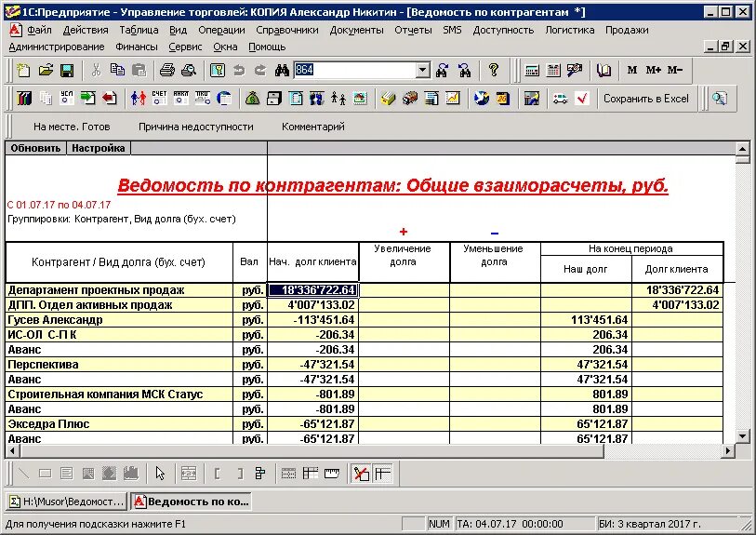
Task: Click На месте. Готов button
Action: pos(72,127)
